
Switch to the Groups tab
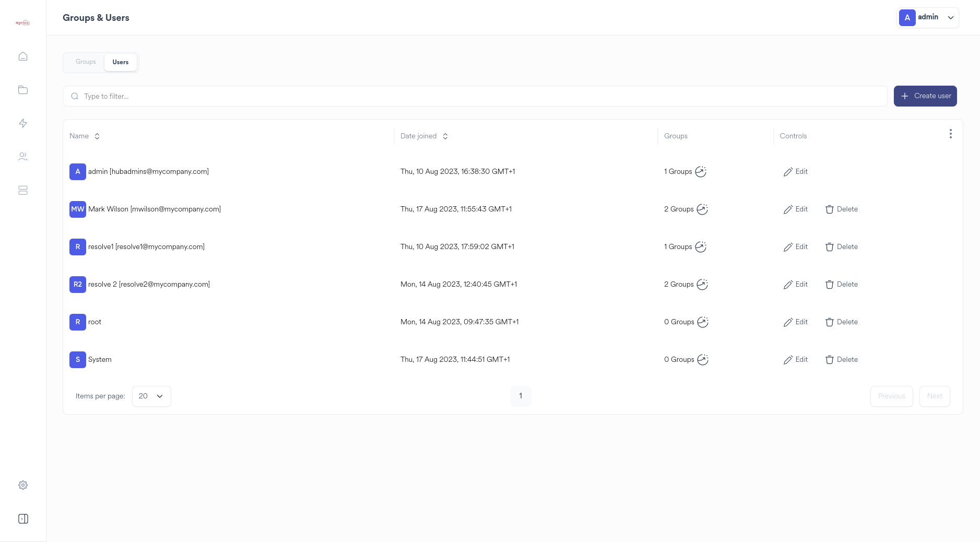point(85,62)
